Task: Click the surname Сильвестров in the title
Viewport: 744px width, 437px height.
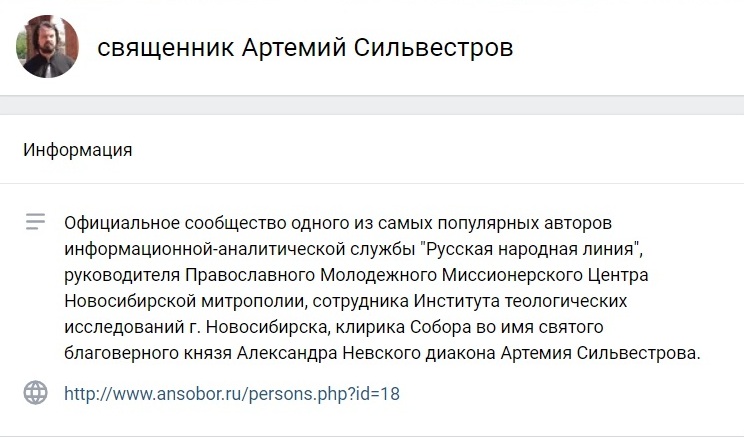Action: [433, 47]
